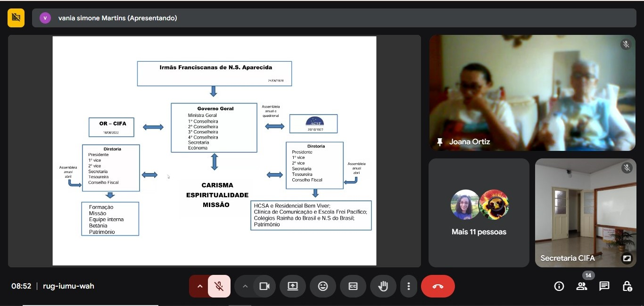Expand video settings arrow beside camera
The image size is (644, 306).
click(x=245, y=286)
